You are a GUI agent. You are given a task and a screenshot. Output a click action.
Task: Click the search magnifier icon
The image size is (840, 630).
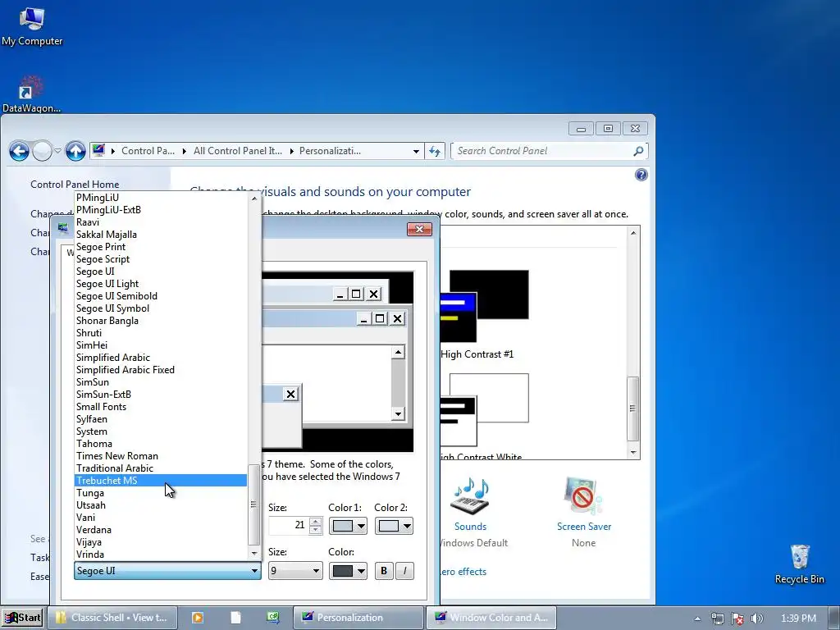637,151
